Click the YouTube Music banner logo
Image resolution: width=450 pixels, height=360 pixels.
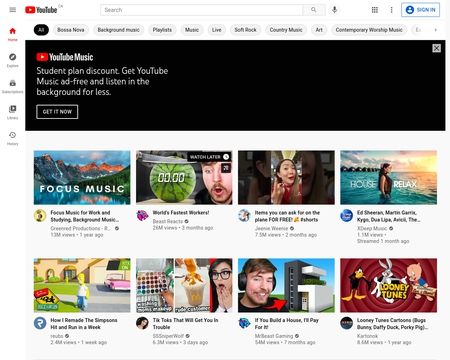pos(65,57)
